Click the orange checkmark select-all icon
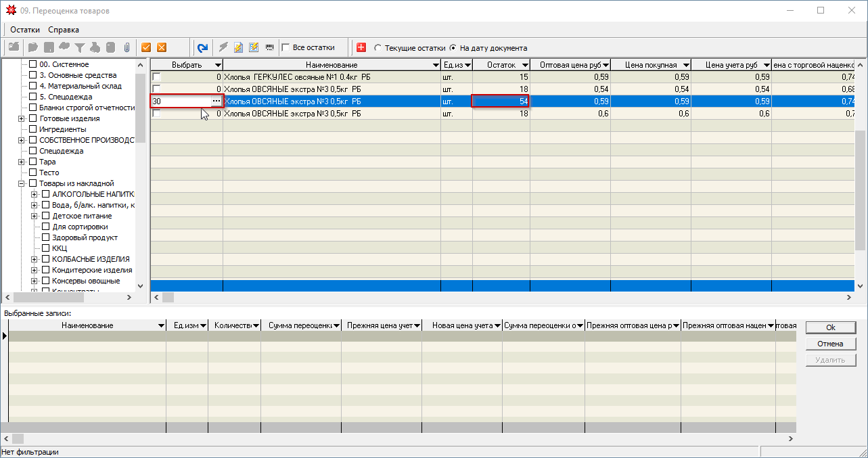Viewport: 868px width, 458px height. point(145,47)
